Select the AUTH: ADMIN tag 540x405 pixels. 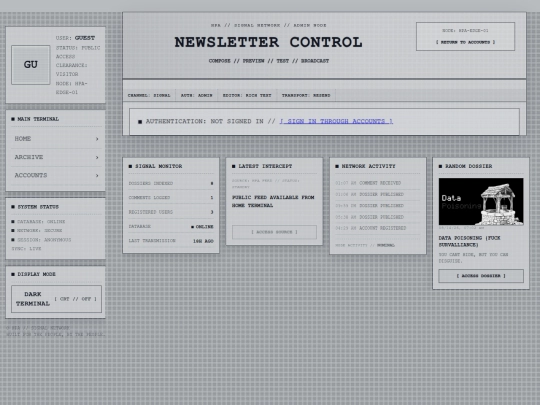[197, 95]
